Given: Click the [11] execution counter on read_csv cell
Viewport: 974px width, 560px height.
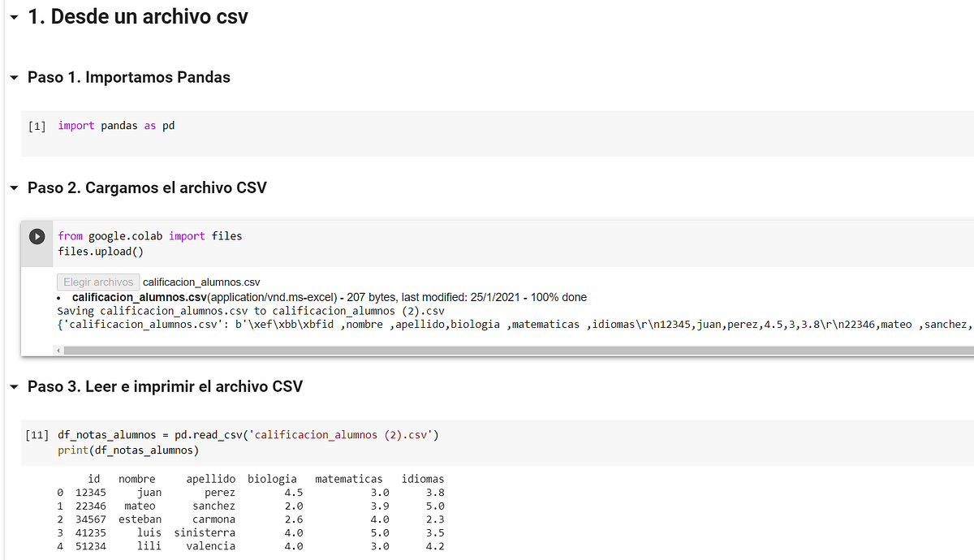Looking at the screenshot, I should (37, 434).
